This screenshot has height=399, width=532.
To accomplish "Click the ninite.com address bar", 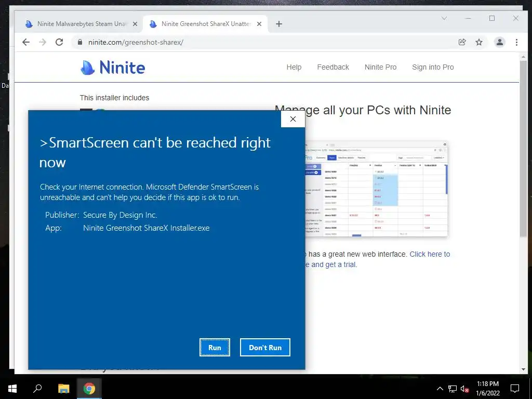I will click(264, 42).
